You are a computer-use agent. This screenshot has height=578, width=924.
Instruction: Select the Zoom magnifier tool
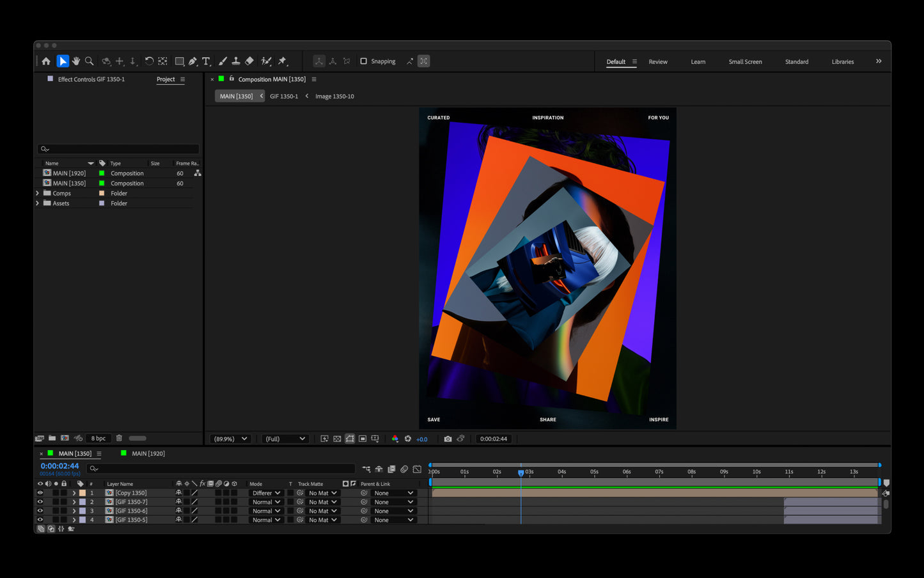coord(90,61)
